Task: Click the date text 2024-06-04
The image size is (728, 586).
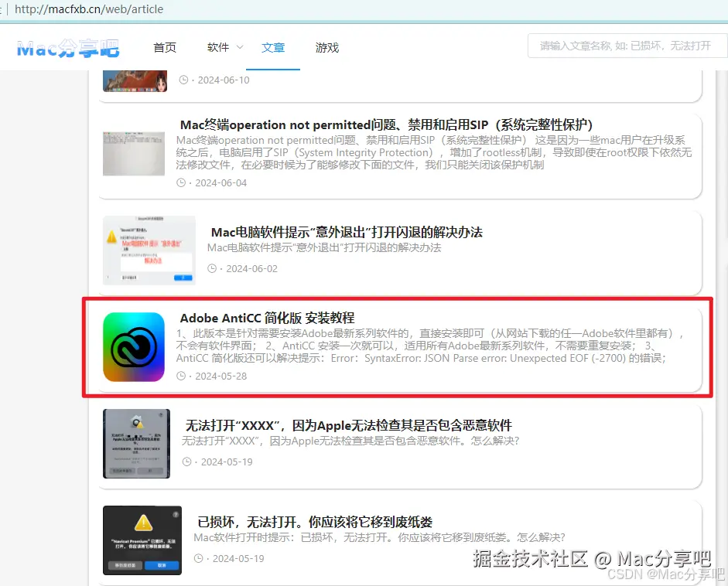Action: click(x=221, y=182)
